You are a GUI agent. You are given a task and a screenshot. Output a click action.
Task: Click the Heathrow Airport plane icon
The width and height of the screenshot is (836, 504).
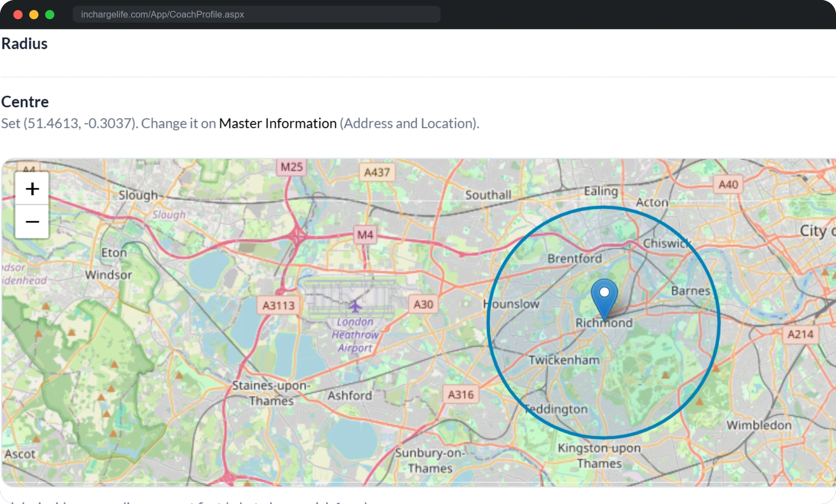(x=355, y=306)
